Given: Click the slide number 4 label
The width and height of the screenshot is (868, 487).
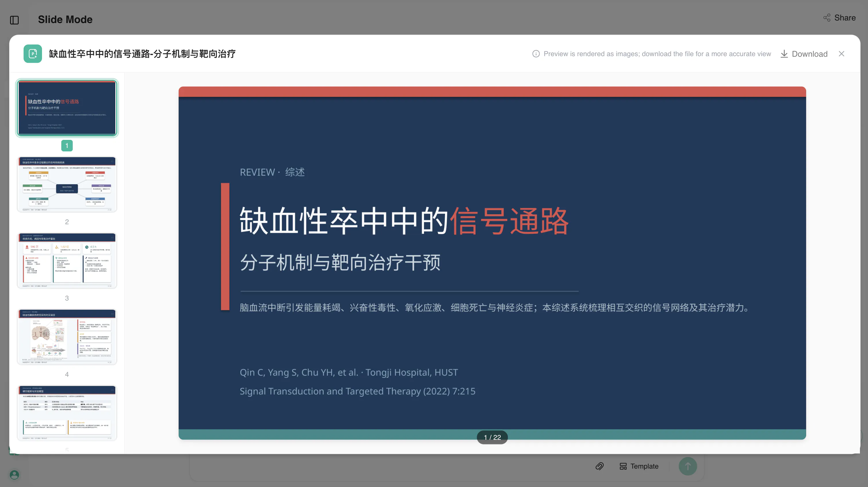Looking at the screenshot, I should 67,374.
